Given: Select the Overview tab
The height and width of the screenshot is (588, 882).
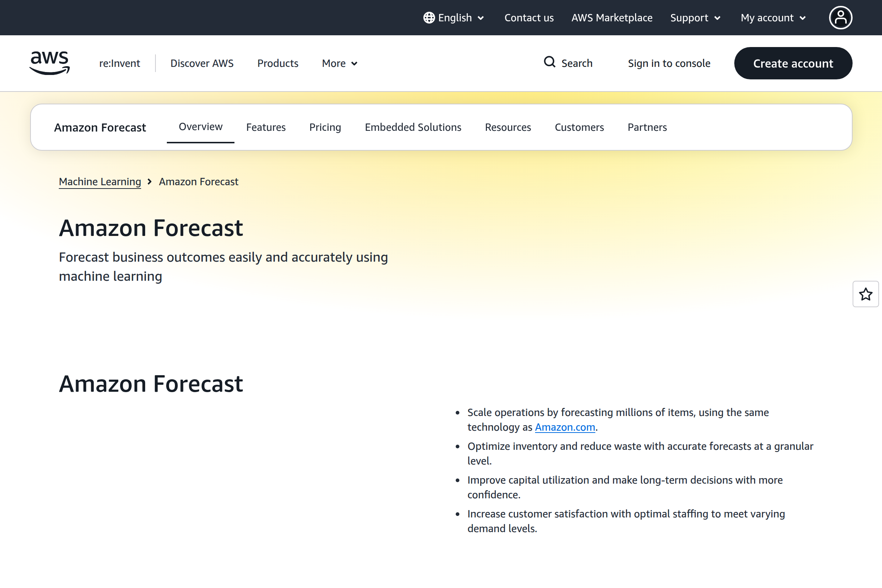Looking at the screenshot, I should tap(201, 127).
